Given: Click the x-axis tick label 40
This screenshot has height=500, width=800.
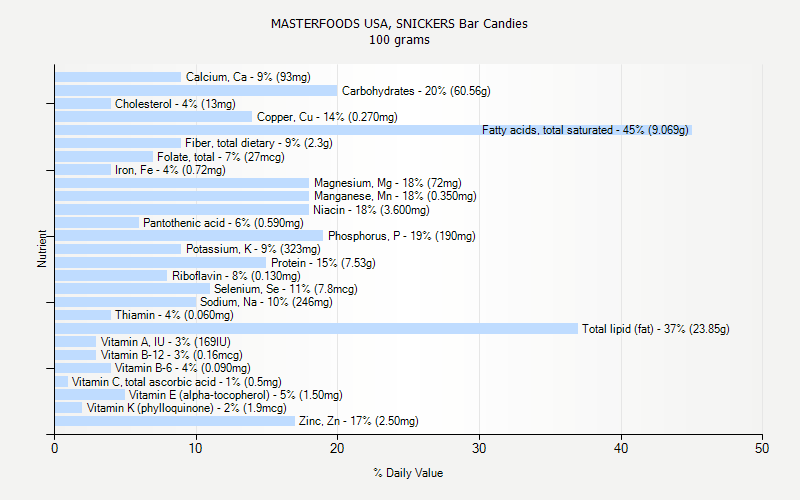Looking at the screenshot, I should (620, 448).
